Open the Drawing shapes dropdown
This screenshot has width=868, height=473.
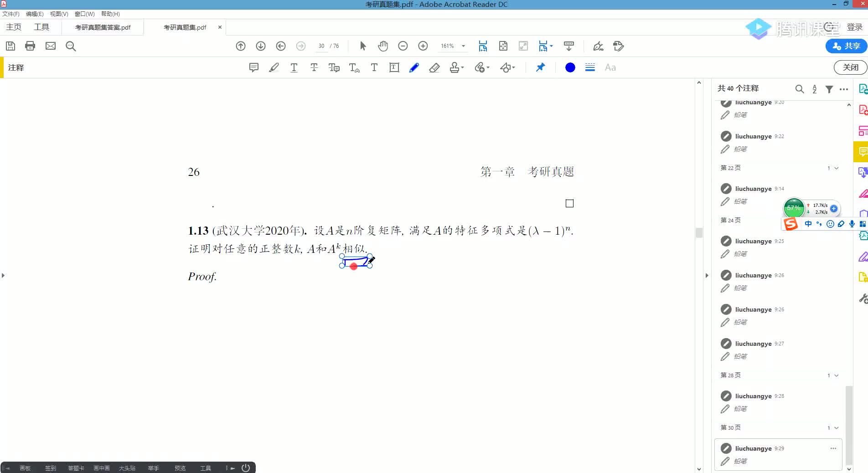pyautogui.click(x=507, y=67)
